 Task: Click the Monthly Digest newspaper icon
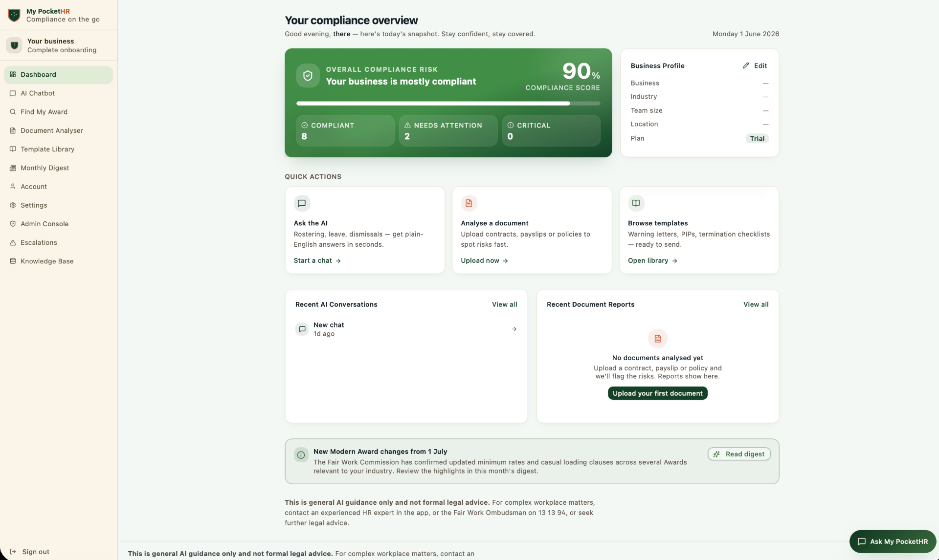coord(13,168)
